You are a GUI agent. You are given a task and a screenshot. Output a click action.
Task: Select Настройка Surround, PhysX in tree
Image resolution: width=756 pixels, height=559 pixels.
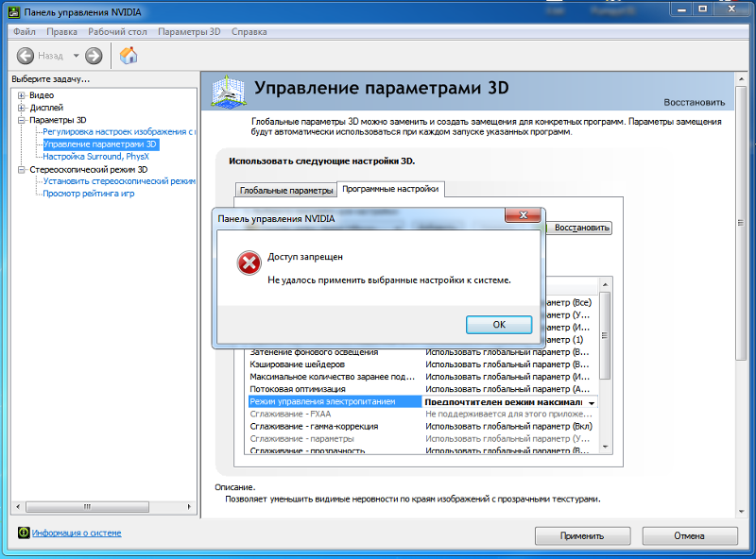pyautogui.click(x=95, y=157)
